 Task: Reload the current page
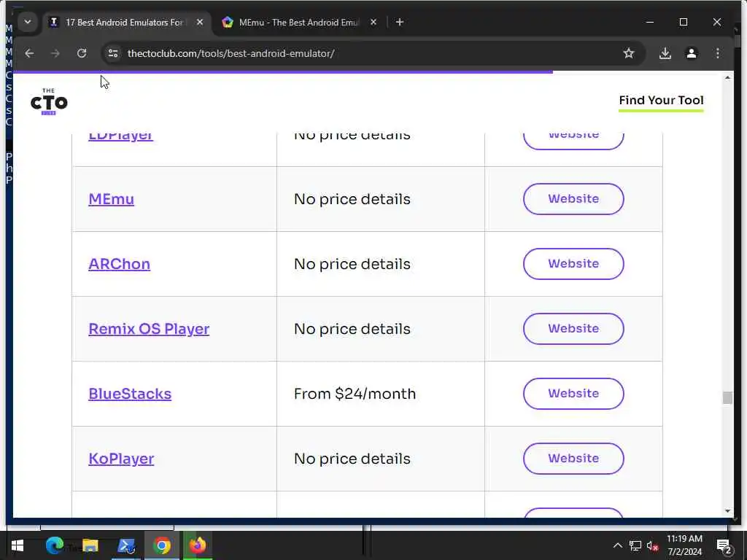pyautogui.click(x=82, y=53)
